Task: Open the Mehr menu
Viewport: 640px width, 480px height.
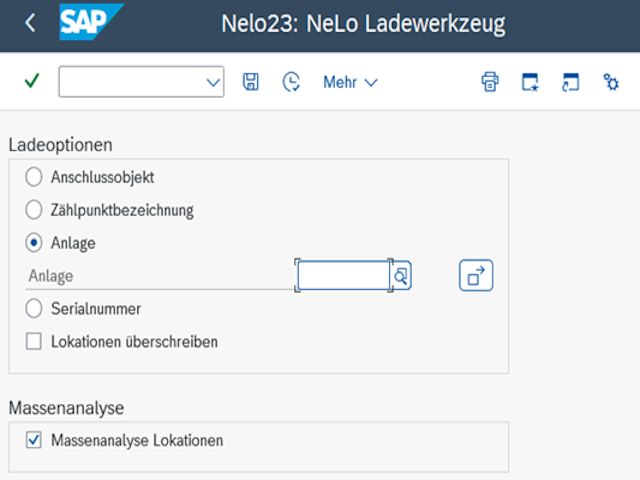Action: [350, 82]
